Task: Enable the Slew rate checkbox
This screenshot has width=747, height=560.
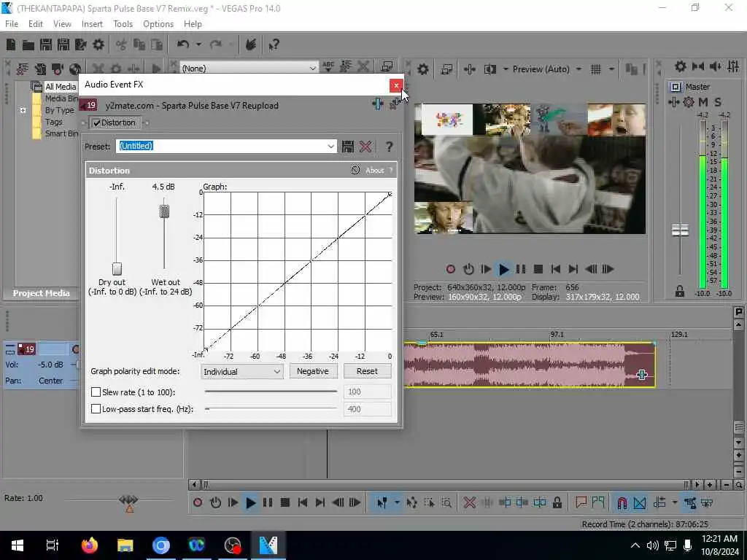Action: pyautogui.click(x=96, y=392)
